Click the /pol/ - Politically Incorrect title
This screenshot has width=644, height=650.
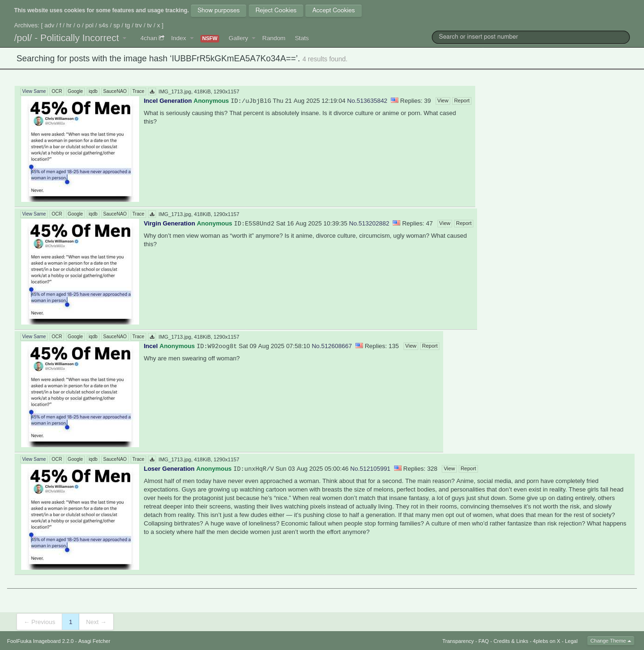coord(66,38)
